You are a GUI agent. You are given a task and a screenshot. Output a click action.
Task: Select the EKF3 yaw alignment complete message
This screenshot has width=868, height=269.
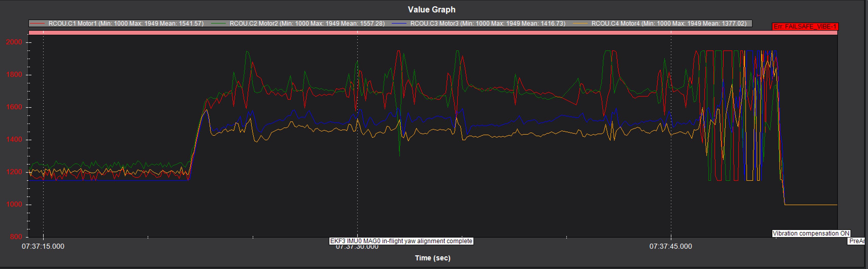[x=401, y=241]
